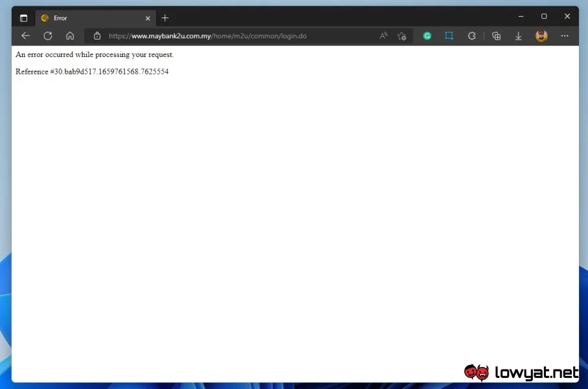Go back to previous page

tap(25, 36)
